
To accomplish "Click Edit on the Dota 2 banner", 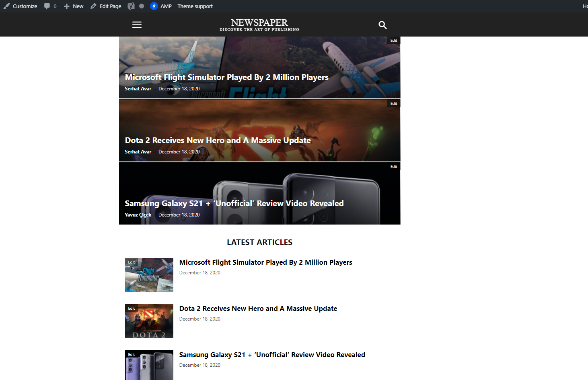I will tap(394, 104).
